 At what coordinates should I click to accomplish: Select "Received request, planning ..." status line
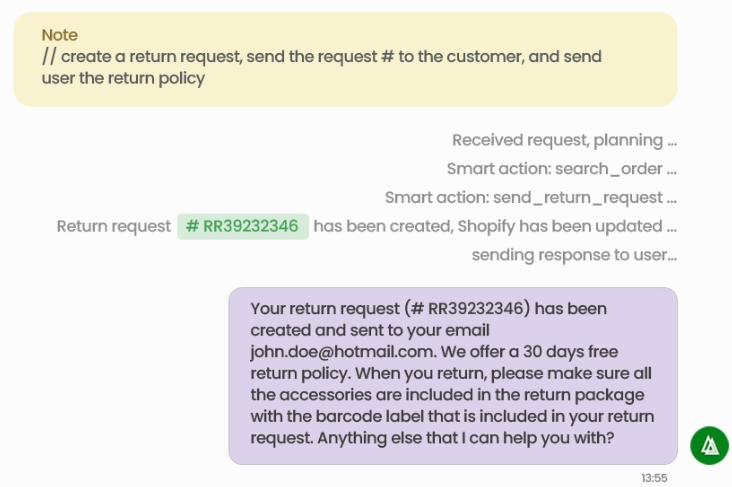point(564,140)
